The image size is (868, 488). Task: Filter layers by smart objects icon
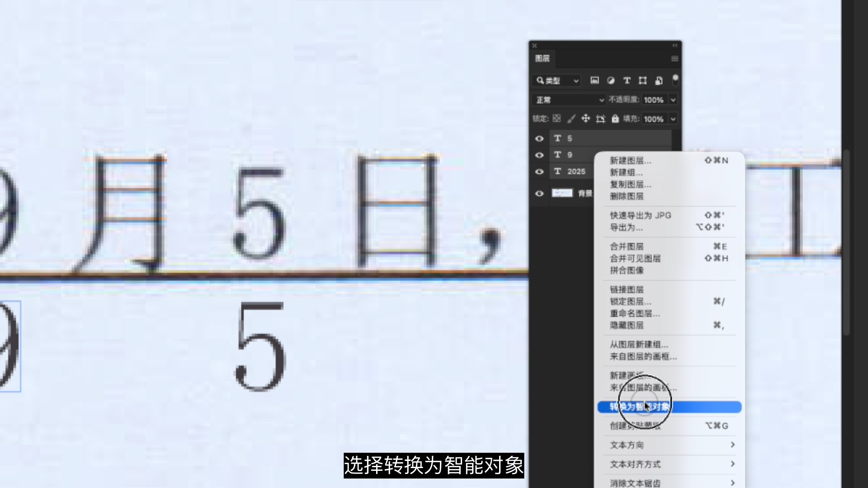[x=658, y=80]
